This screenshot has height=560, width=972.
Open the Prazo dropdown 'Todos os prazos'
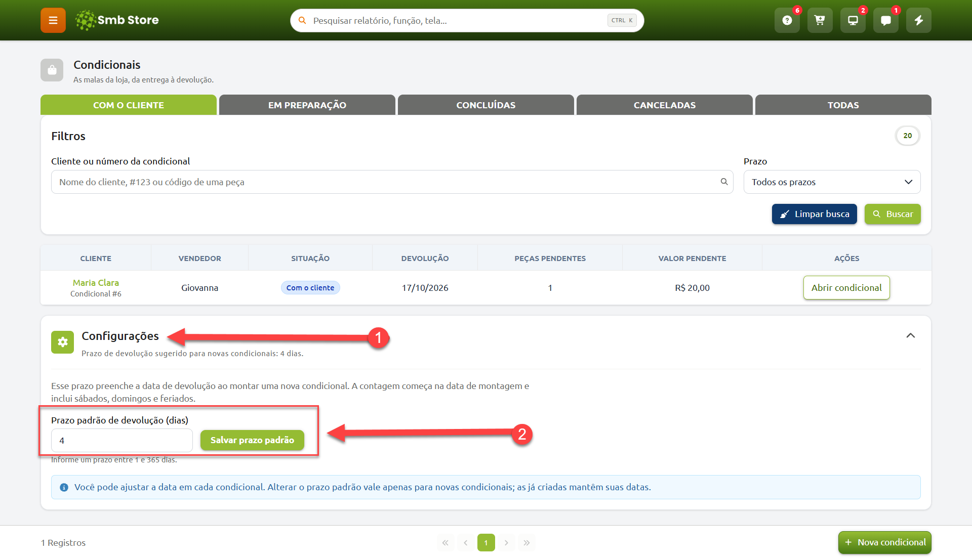point(832,182)
